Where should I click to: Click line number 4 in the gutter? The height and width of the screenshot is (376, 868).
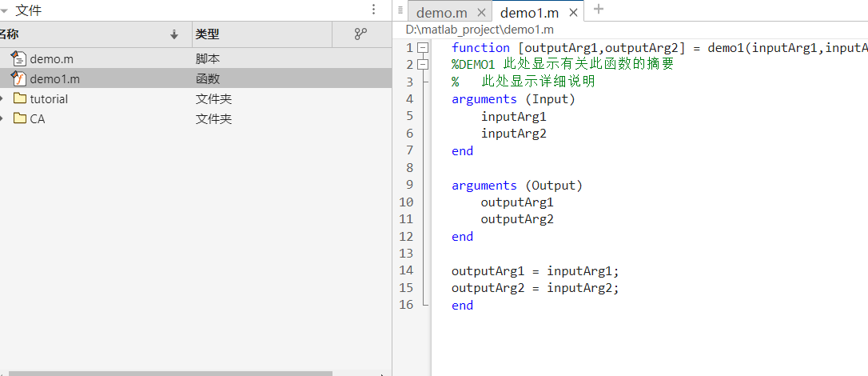coord(410,99)
